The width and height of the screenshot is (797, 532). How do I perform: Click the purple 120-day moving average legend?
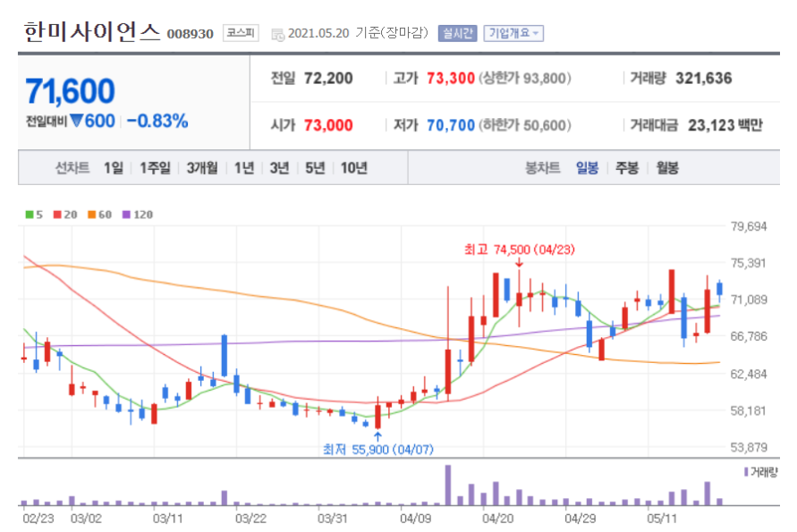click(137, 215)
